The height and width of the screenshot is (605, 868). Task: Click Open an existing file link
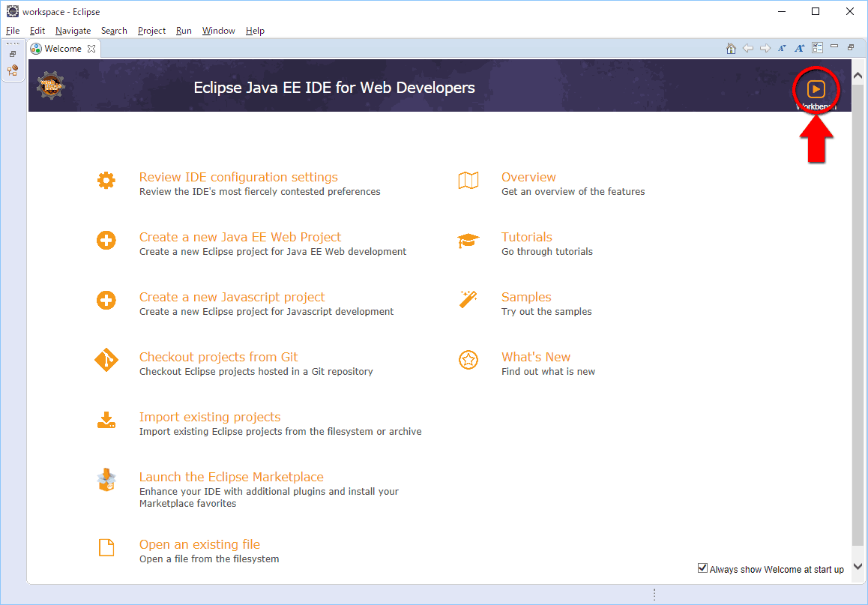(200, 545)
